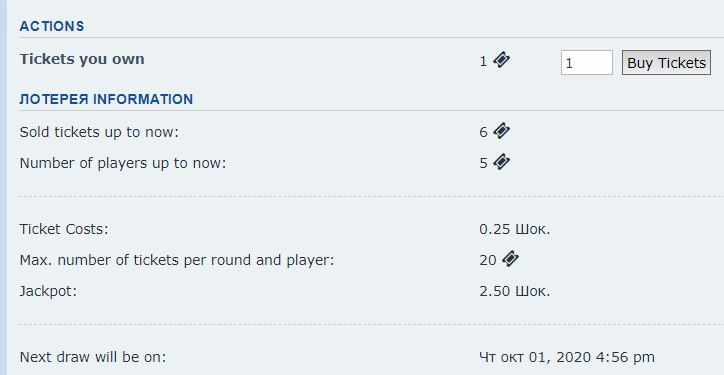Image resolution: width=724 pixels, height=375 pixels.
Task: Click the Buy Tickets button
Action: pos(666,62)
